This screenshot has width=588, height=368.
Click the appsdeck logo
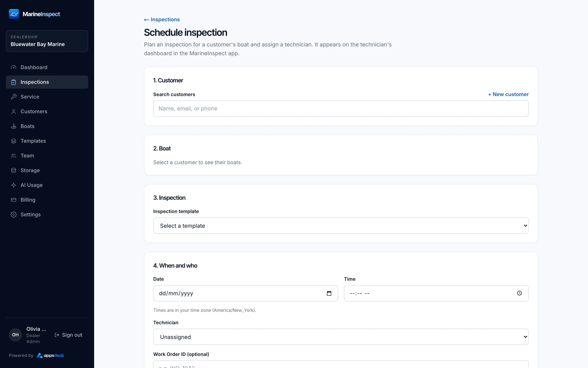pyautogui.click(x=50, y=356)
